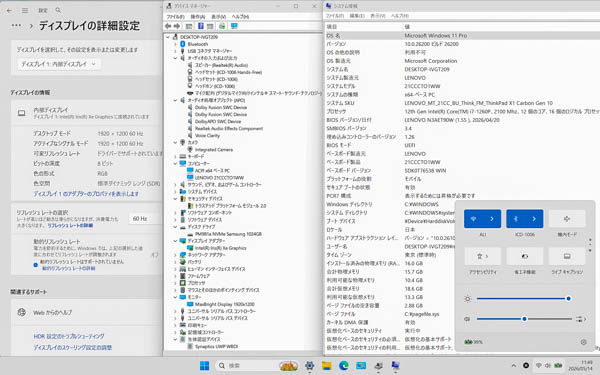Open Microsoft Edge from the taskbar
600x375 pixels.
tap(344, 366)
